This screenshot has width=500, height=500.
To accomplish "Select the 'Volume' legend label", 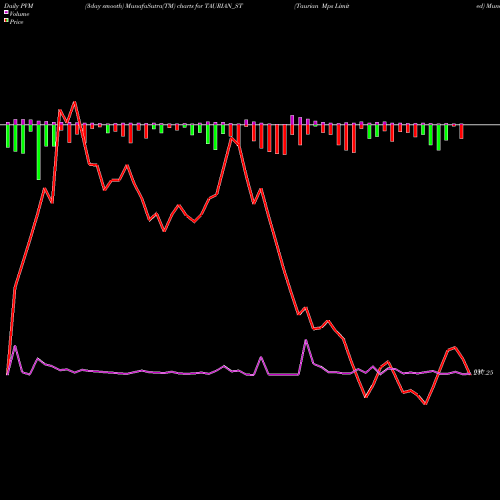I will 19,14.
